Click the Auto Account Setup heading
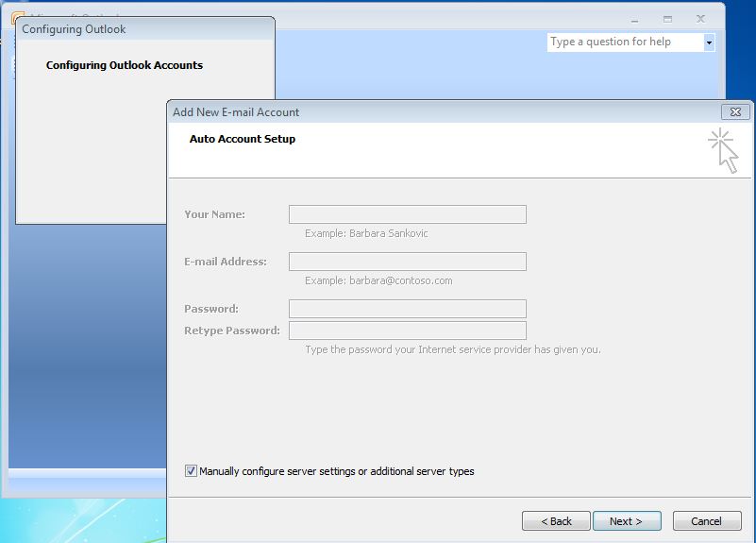This screenshot has width=756, height=543. pos(243,139)
